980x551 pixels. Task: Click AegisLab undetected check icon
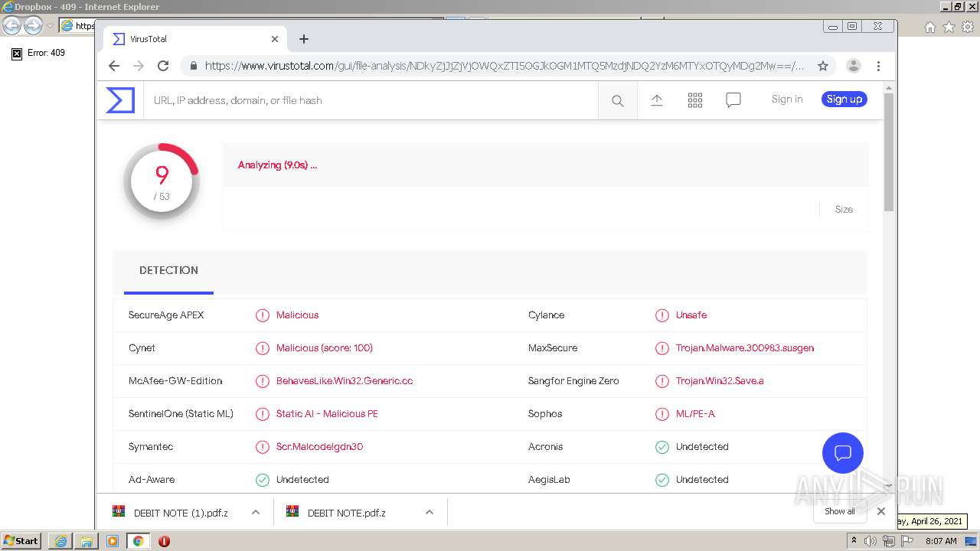(662, 480)
